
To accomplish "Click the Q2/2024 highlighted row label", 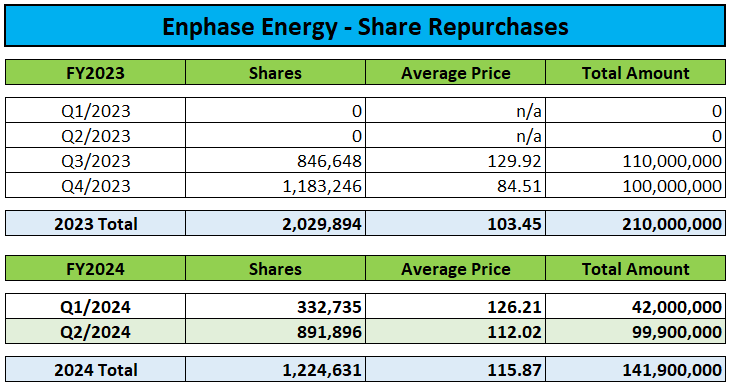I will click(95, 331).
